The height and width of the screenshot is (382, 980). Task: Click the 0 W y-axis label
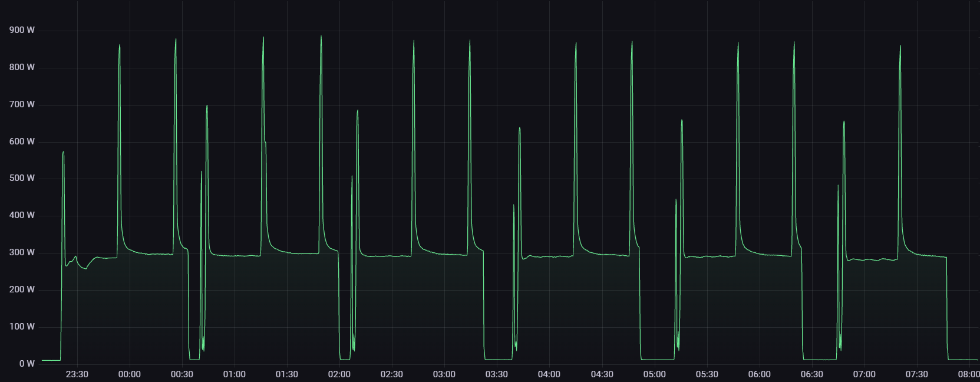pyautogui.click(x=27, y=364)
